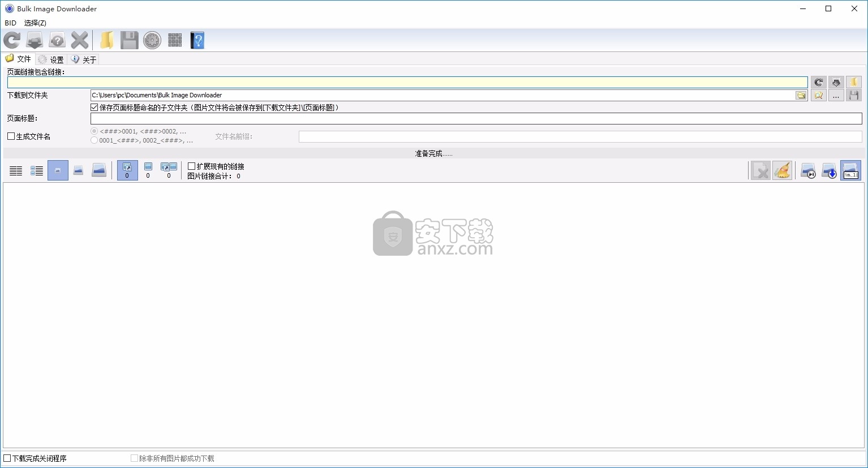Open the yellow folder toolbar icon
This screenshot has height=468, width=868.
(x=107, y=40)
